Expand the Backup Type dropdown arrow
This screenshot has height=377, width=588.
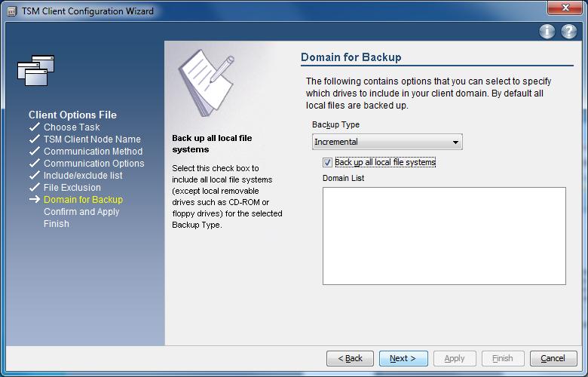455,143
